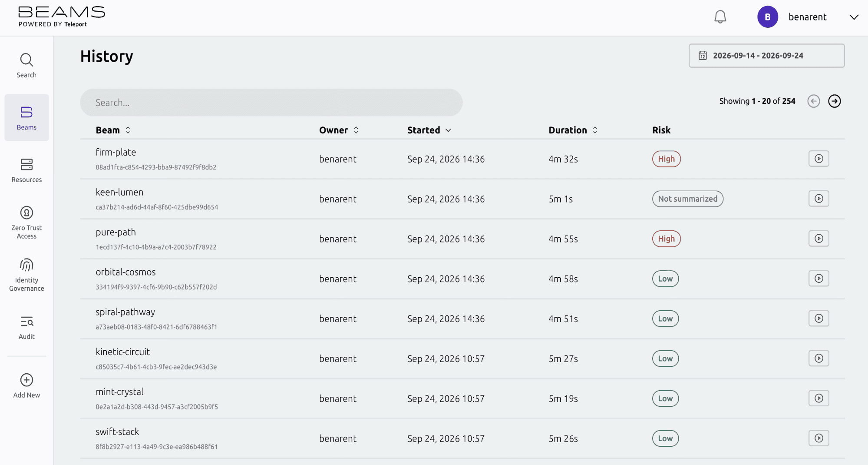This screenshot has height=465, width=868.
Task: Click the Low risk badge for kinetic-circuit
Action: (x=665, y=359)
